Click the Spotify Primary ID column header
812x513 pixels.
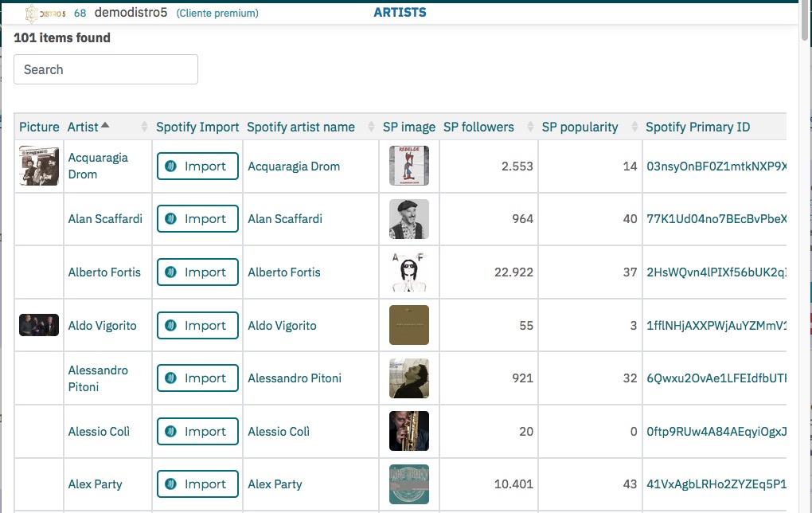coord(697,127)
